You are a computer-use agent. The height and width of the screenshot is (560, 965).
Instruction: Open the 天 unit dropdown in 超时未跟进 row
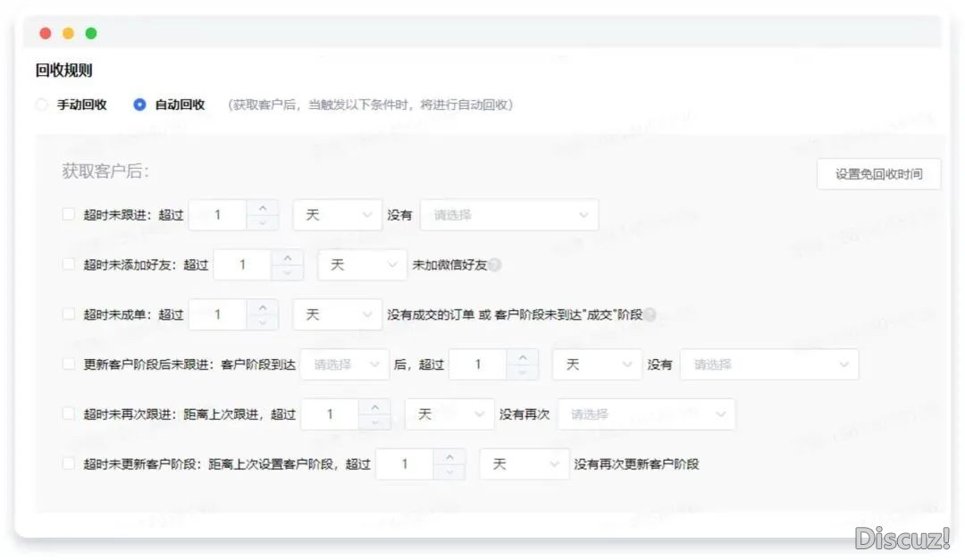[337, 214]
